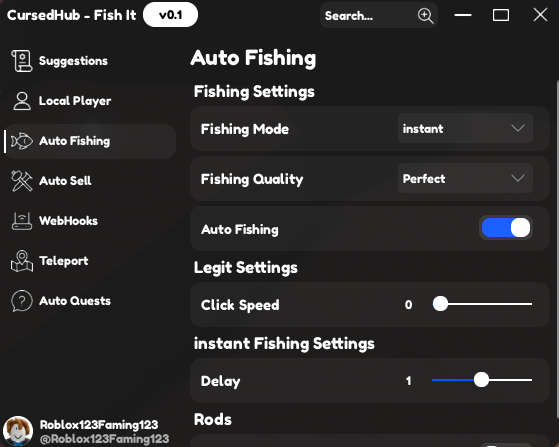Click the Delay slider handle
The height and width of the screenshot is (447, 559).
click(481, 380)
